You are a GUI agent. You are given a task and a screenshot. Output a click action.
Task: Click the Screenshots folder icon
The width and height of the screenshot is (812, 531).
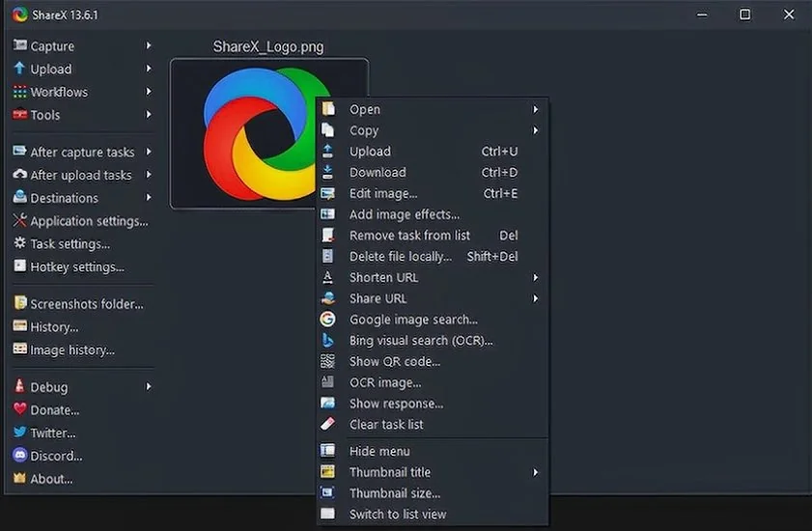click(x=19, y=302)
